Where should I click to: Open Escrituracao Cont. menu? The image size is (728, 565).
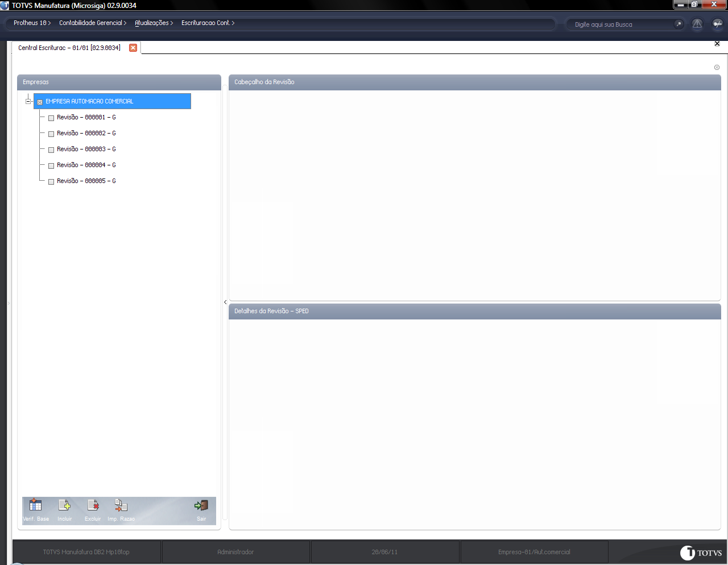coord(208,23)
